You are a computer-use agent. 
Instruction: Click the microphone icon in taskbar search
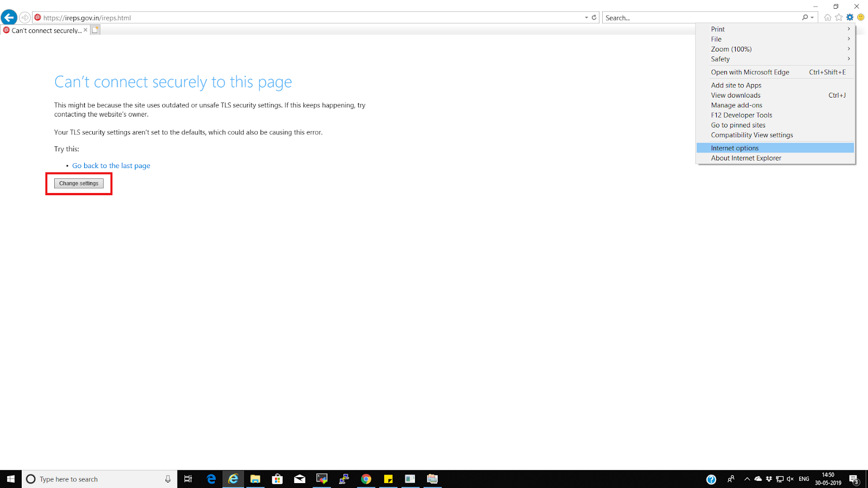coord(168,479)
